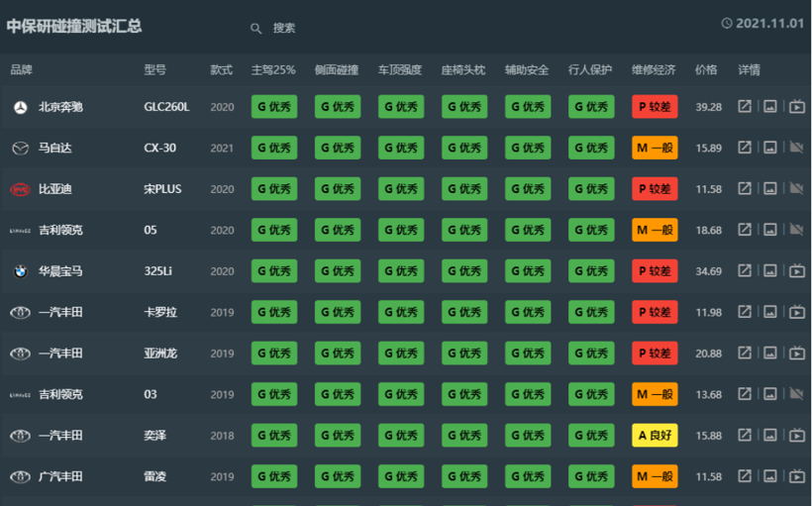Open external link icon for 吉利领克 03
The width and height of the screenshot is (812, 506).
point(745,395)
